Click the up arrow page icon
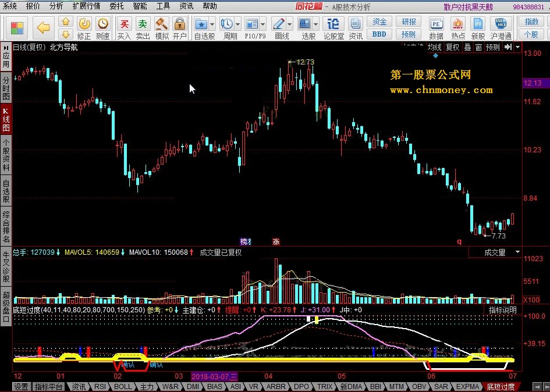Image resolution: width=550 pixels, height=392 pixels. [66, 22]
